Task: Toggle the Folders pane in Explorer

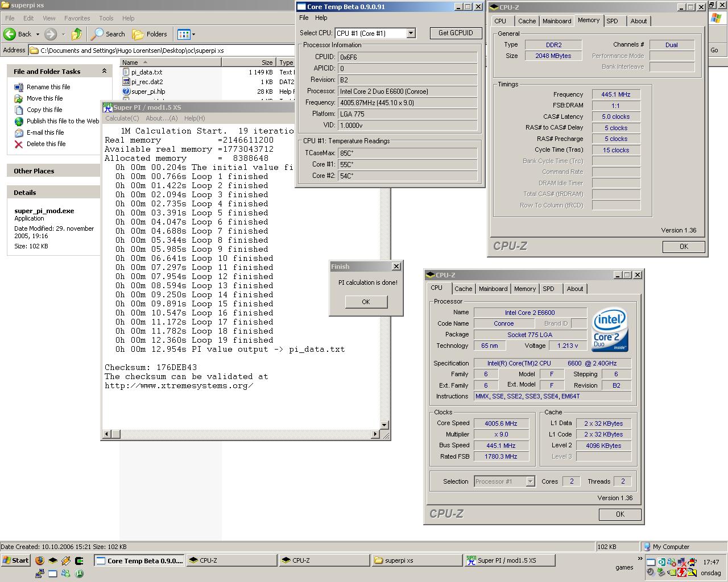Action: click(x=150, y=34)
